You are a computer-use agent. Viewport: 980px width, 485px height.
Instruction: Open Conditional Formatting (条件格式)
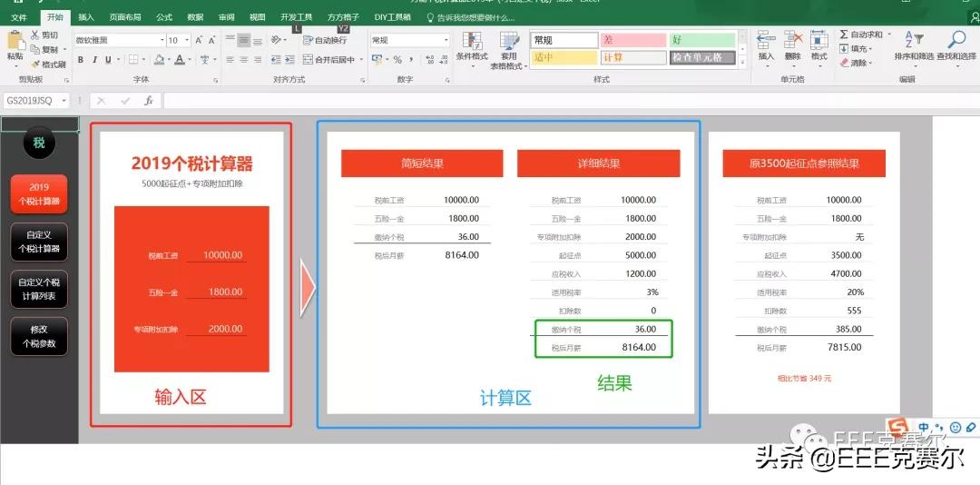point(472,49)
